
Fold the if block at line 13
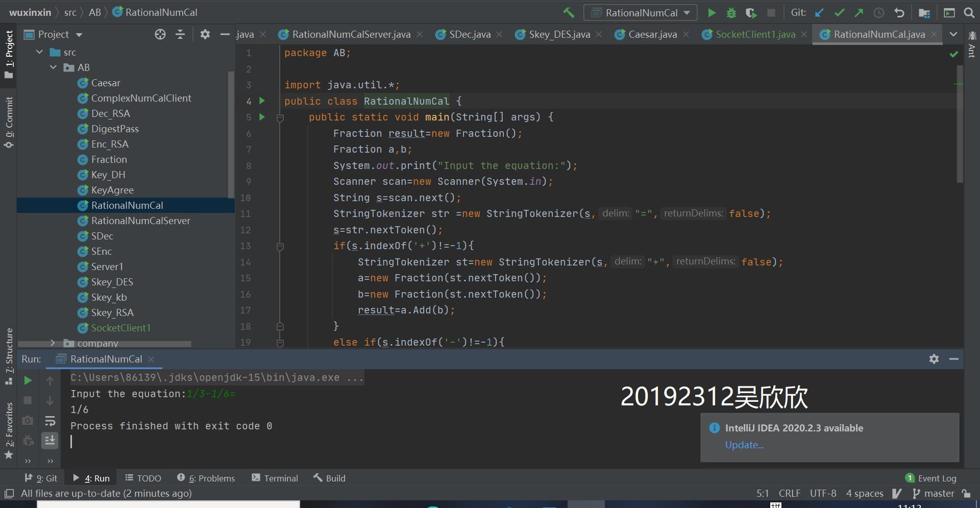pos(280,247)
